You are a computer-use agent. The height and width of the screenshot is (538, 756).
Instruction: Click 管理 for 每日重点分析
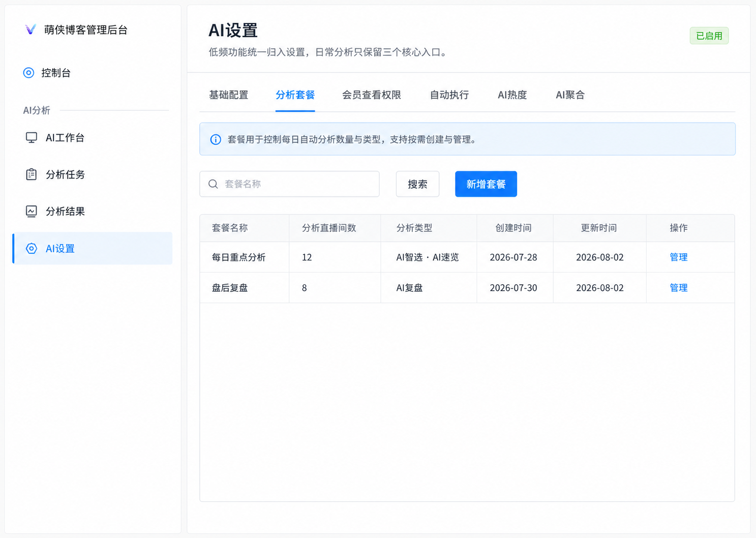(x=679, y=257)
